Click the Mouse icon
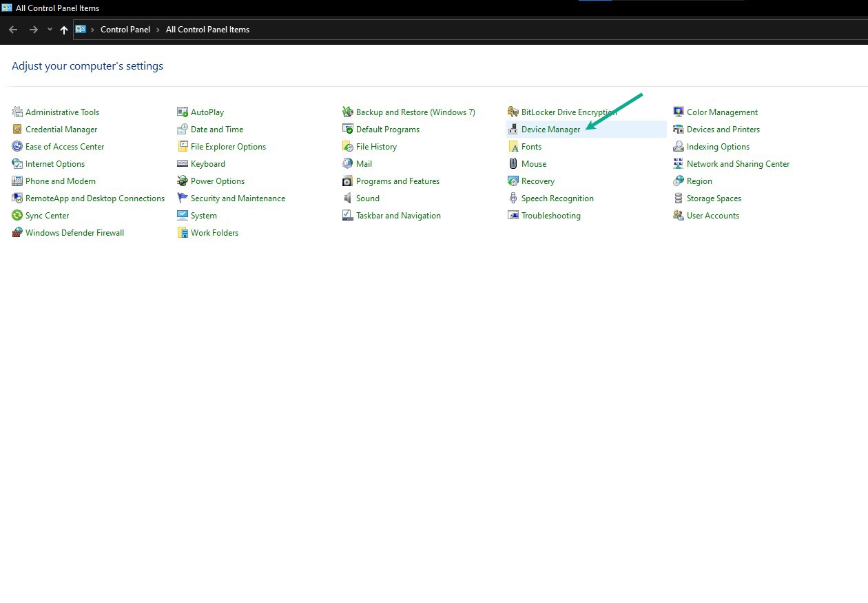 click(x=513, y=163)
